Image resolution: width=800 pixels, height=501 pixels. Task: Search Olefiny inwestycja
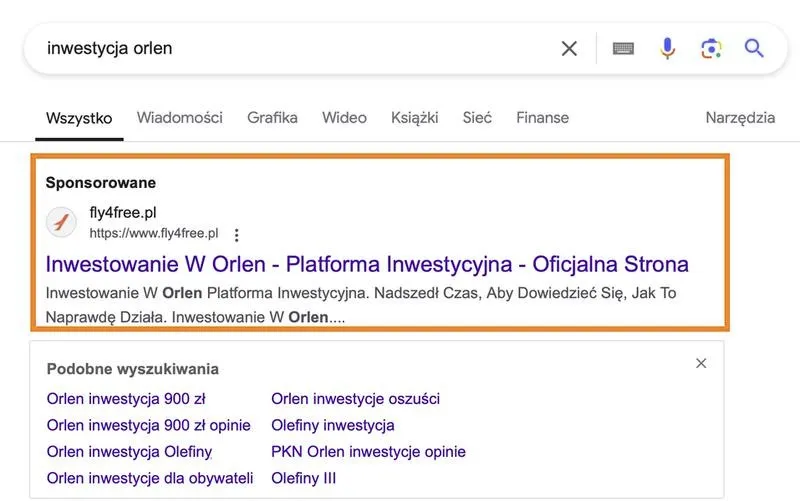tap(333, 425)
